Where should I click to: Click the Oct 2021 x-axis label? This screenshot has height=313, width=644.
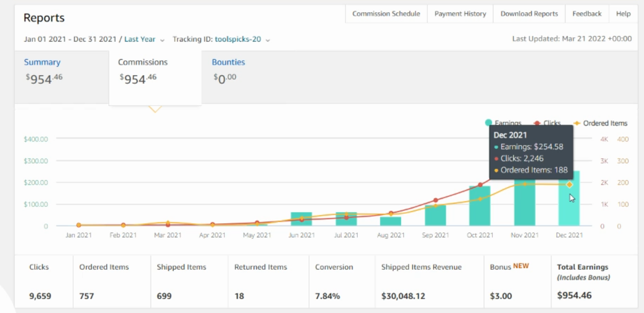[x=480, y=235]
